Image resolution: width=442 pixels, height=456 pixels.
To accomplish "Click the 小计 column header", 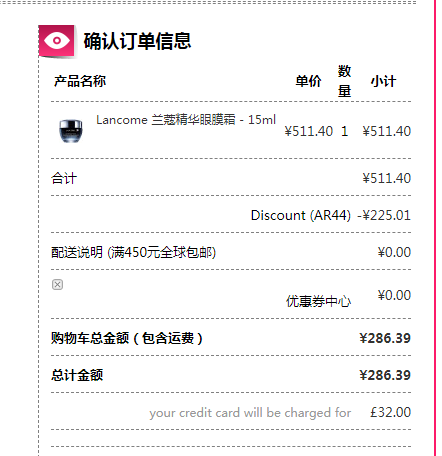I will pos(383,81).
